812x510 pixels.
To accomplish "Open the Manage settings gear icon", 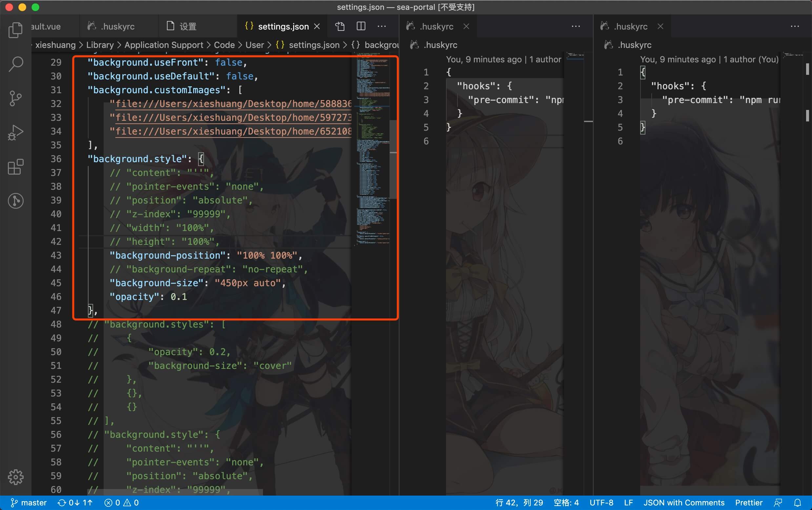I will pos(15,477).
